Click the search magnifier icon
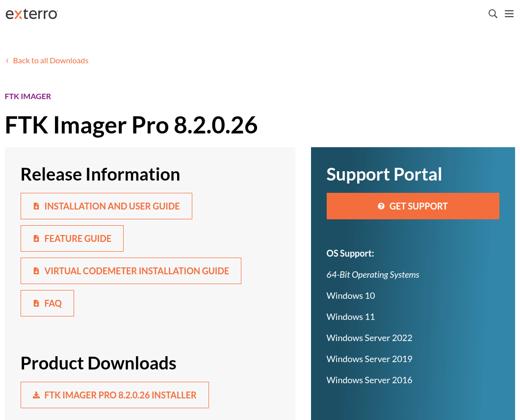The image size is (520, 420). tap(493, 14)
